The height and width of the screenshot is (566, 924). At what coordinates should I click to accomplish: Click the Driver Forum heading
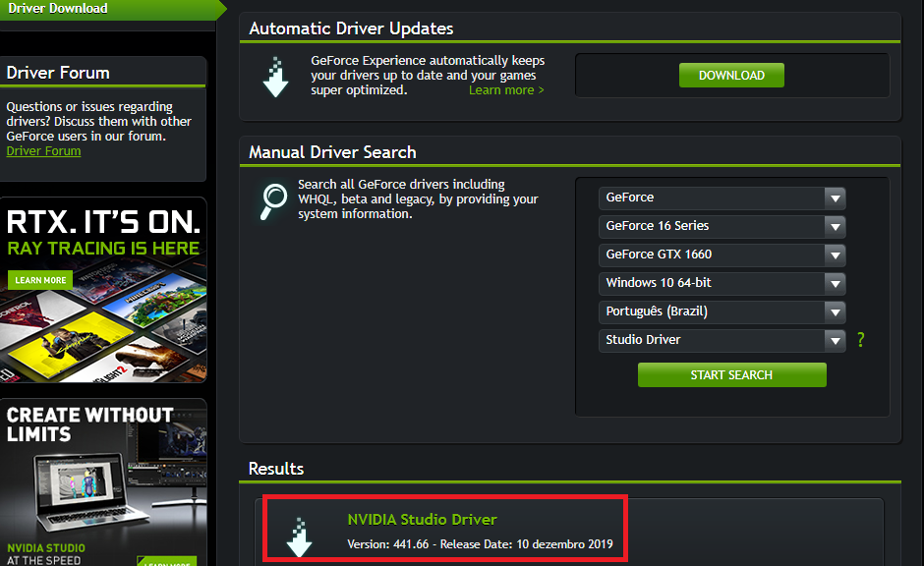pos(58,73)
